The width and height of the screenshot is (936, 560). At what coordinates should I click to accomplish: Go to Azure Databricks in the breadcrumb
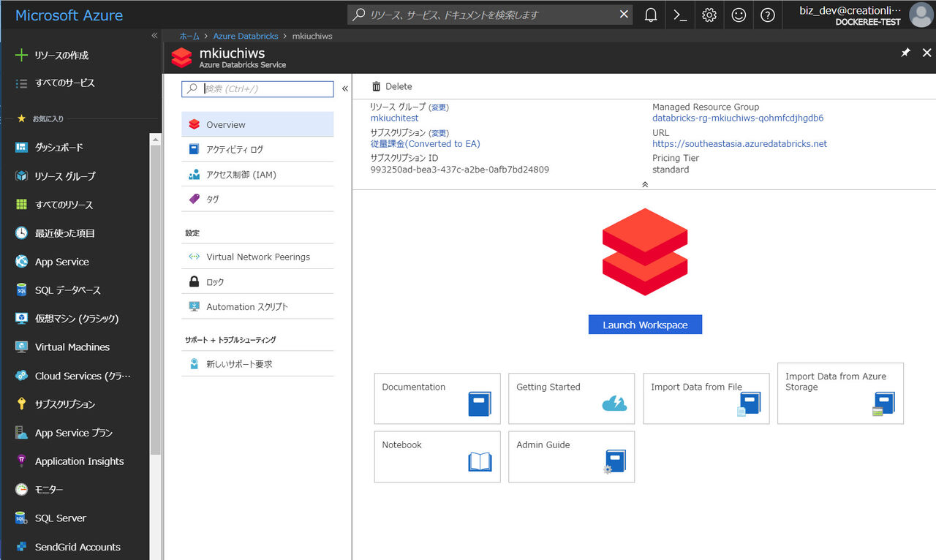(x=245, y=36)
